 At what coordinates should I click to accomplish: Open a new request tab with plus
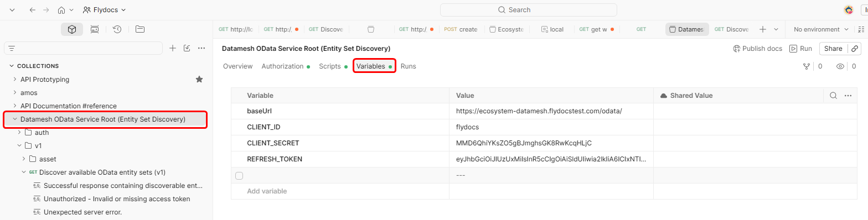pyautogui.click(x=763, y=29)
